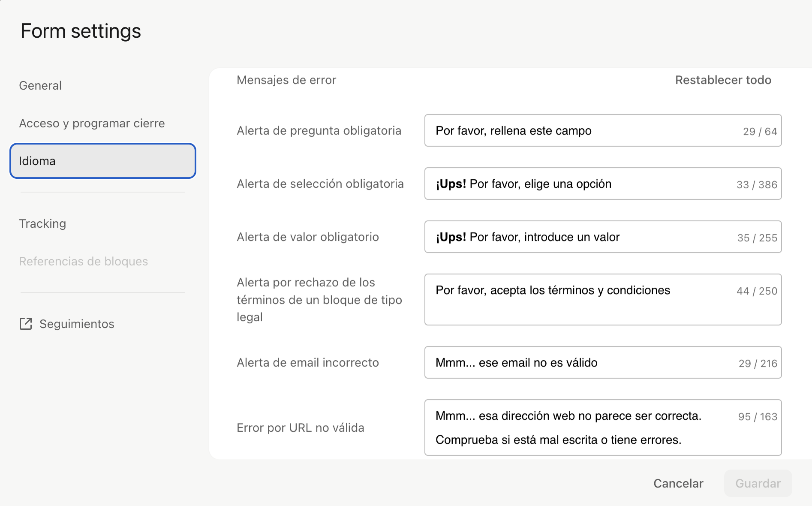Click the external link icon beside Seguimientos

tap(26, 324)
